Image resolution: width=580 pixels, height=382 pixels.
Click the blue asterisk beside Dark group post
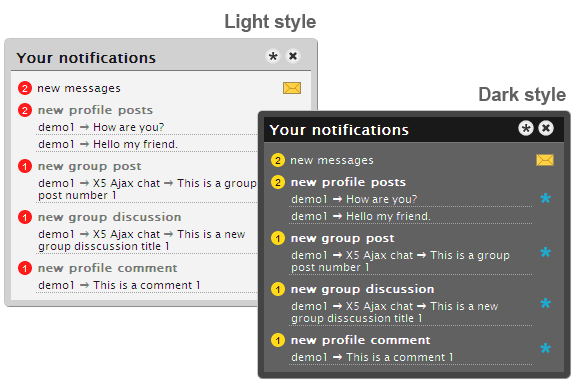click(x=545, y=253)
